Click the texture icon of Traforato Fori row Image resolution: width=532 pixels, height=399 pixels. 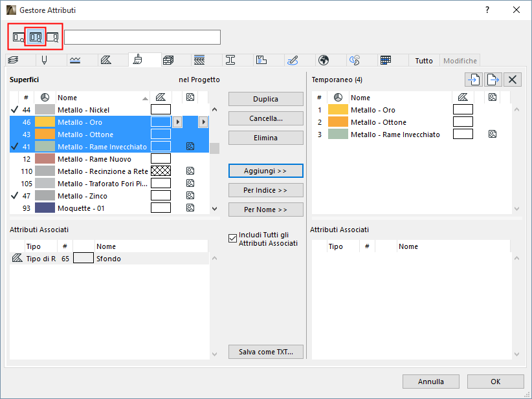tap(190, 184)
